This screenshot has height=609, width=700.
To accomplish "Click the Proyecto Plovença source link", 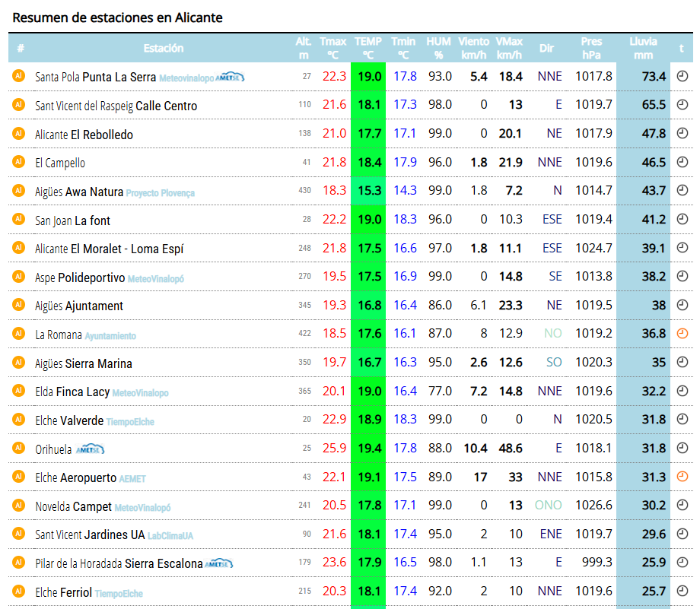I will [x=161, y=193].
